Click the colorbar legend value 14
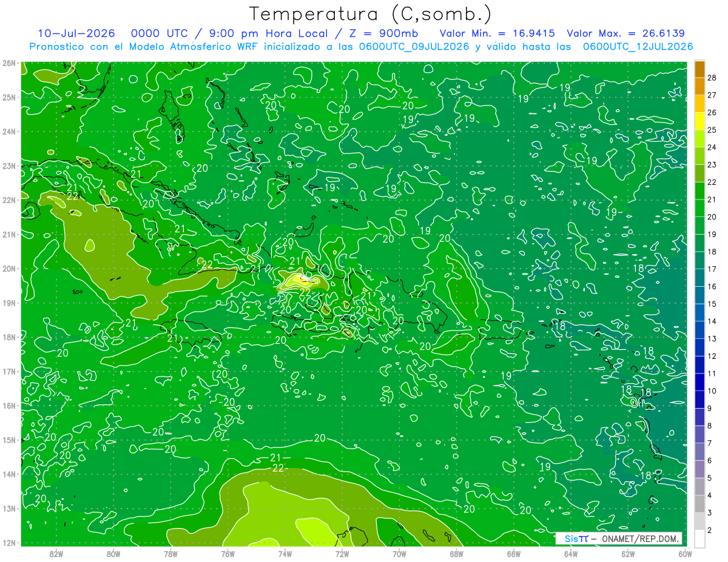728x562 pixels. (712, 321)
